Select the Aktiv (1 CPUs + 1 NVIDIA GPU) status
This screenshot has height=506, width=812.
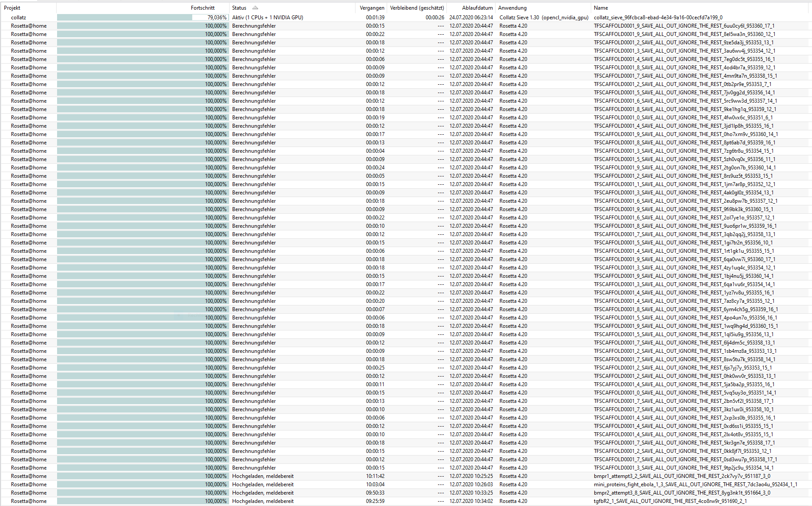pyautogui.click(x=267, y=18)
